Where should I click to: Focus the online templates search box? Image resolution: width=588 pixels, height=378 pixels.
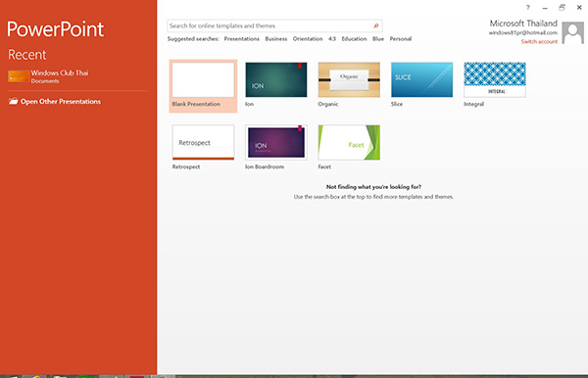(270, 25)
